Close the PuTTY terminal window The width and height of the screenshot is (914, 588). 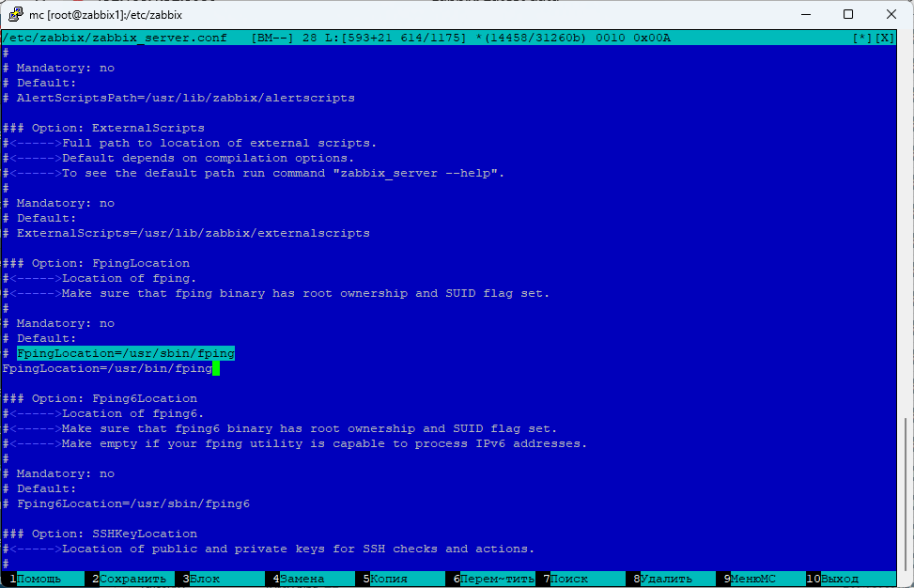click(x=891, y=15)
